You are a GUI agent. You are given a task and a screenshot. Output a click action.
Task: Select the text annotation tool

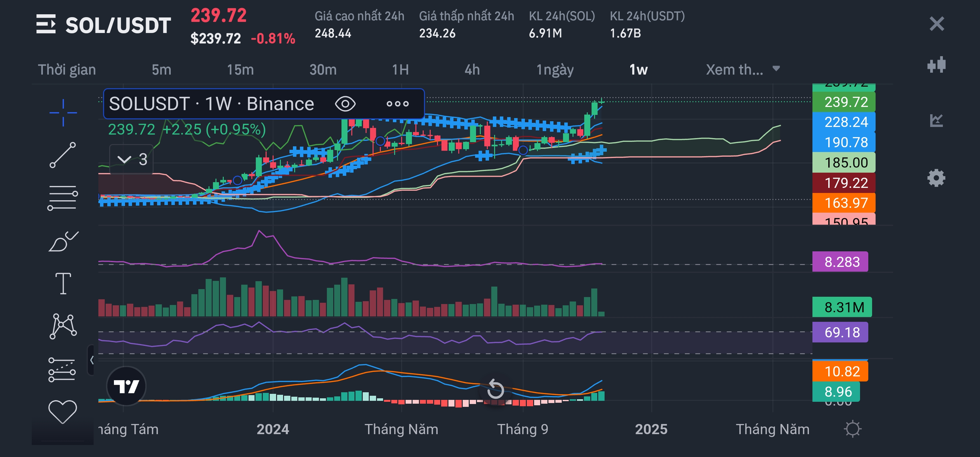coord(63,283)
